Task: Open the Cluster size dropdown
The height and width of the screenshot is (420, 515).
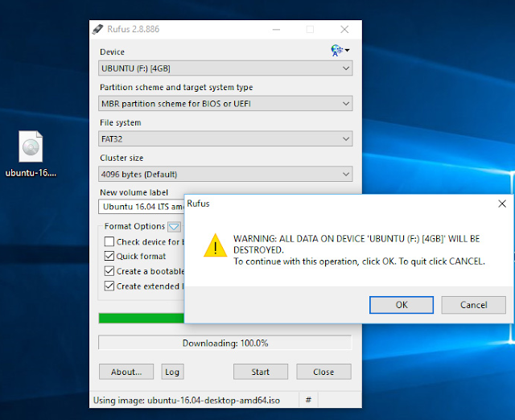Action: (225, 174)
